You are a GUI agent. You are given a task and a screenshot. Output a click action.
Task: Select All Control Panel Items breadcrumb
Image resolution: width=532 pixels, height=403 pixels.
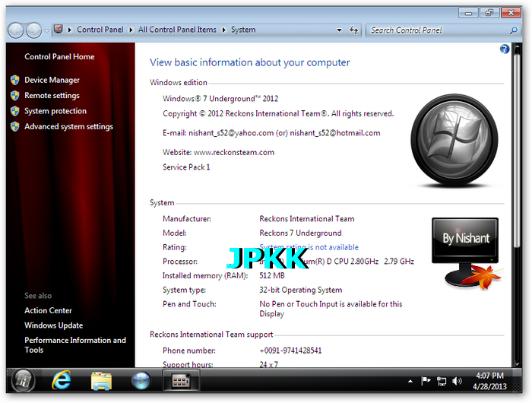[x=177, y=30]
